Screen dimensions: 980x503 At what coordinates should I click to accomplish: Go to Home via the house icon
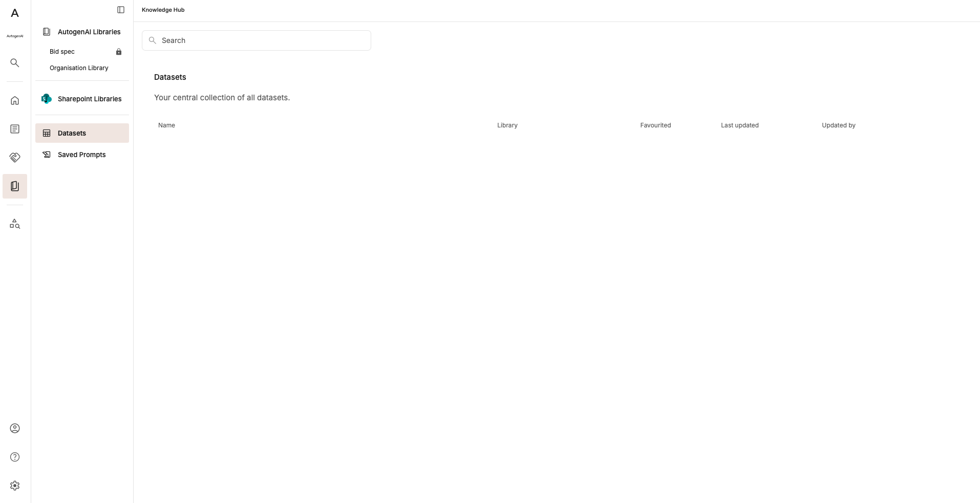pos(15,100)
